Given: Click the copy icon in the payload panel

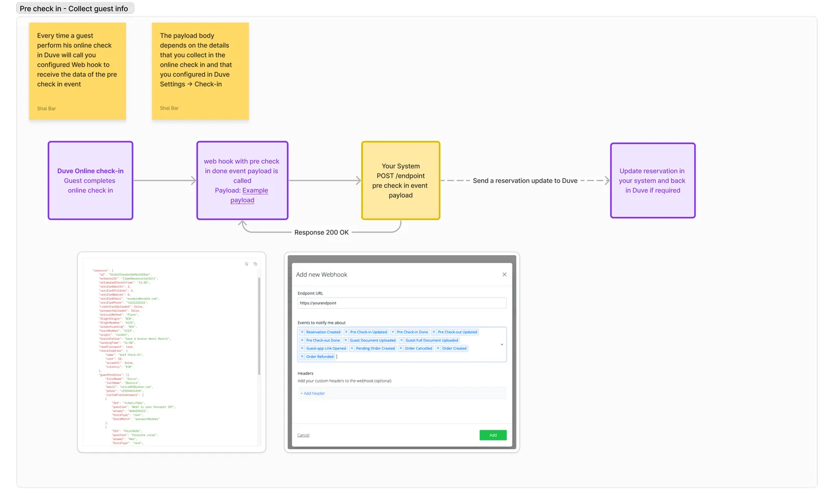Looking at the screenshot, I should point(255,264).
